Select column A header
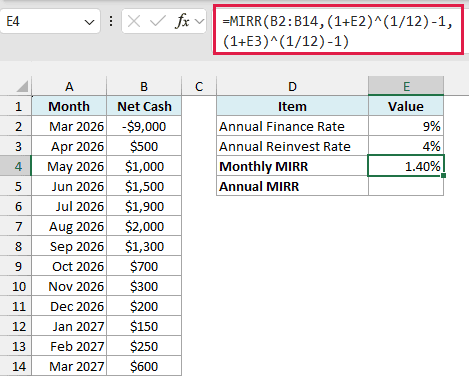 point(69,86)
